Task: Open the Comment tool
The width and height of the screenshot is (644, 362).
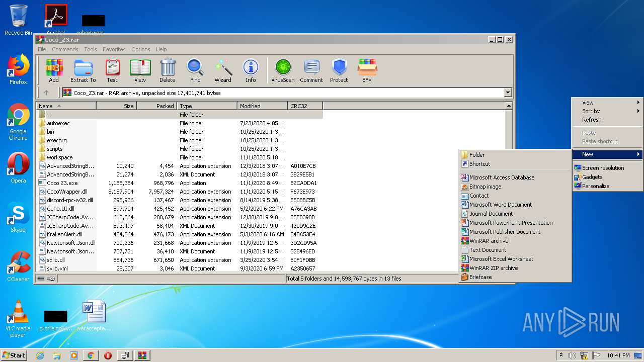Action: (311, 70)
